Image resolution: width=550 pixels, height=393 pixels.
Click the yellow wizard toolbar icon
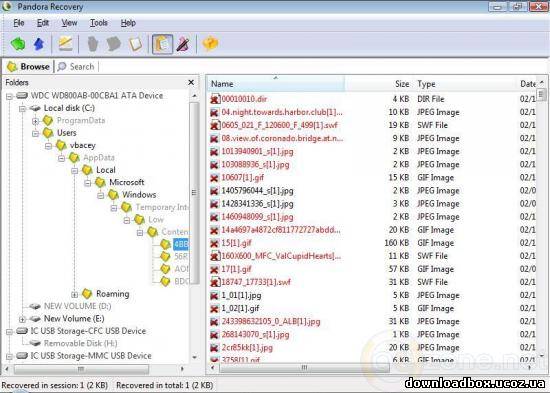65,44
